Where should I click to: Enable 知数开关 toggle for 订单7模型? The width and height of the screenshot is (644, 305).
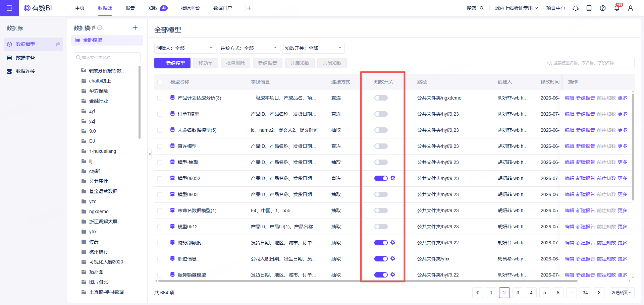[381, 114]
